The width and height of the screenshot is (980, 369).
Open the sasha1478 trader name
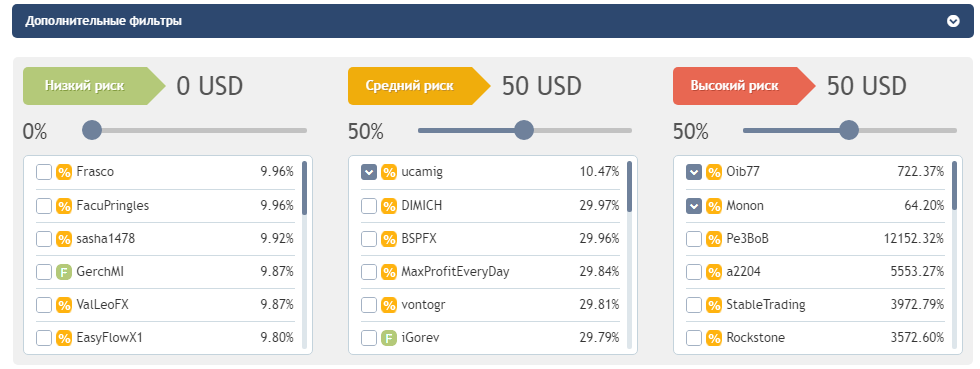[x=106, y=239]
